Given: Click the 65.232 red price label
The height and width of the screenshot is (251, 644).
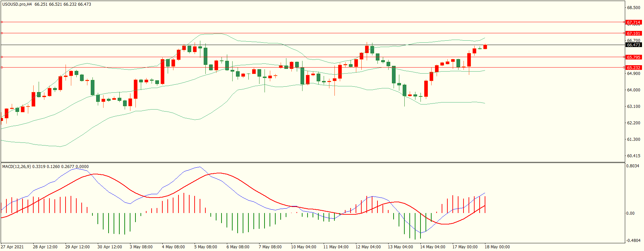Looking at the screenshot, I should [x=634, y=68].
